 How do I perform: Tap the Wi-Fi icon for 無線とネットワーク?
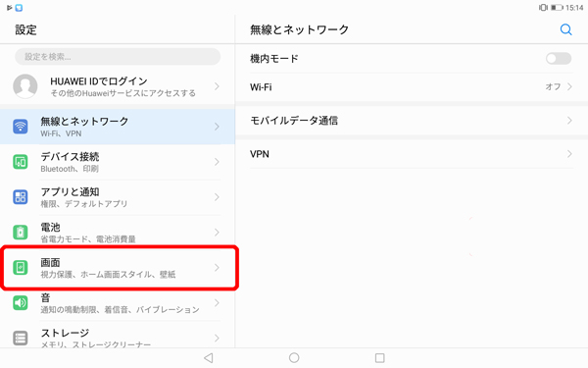pyautogui.click(x=21, y=127)
